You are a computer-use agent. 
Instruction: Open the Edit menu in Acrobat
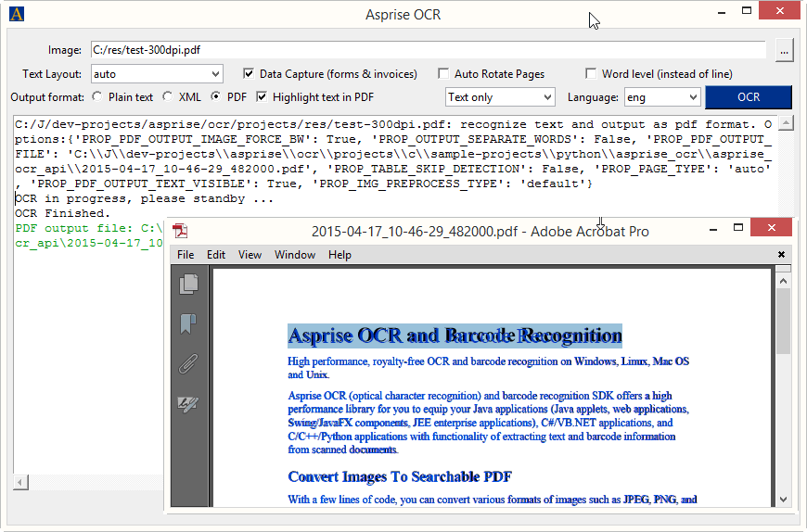(216, 255)
